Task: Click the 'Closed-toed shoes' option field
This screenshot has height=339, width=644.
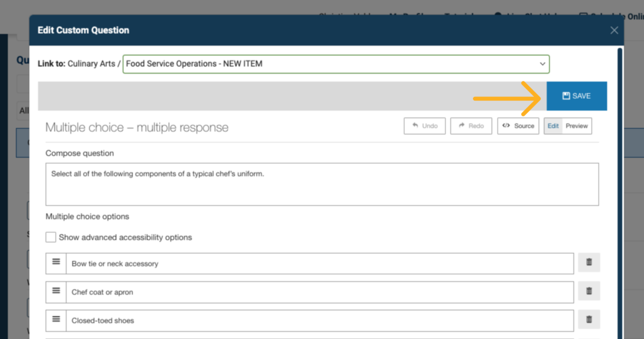Action: pyautogui.click(x=319, y=321)
